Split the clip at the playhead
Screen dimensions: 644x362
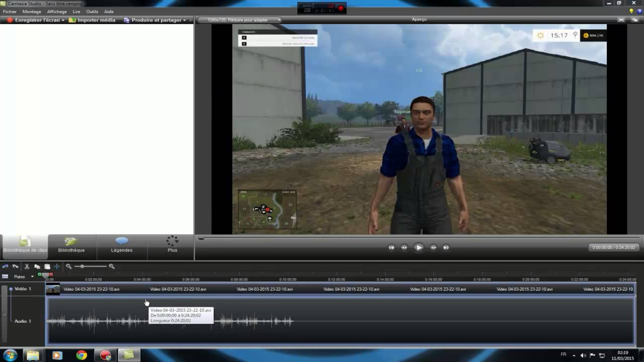click(x=57, y=266)
